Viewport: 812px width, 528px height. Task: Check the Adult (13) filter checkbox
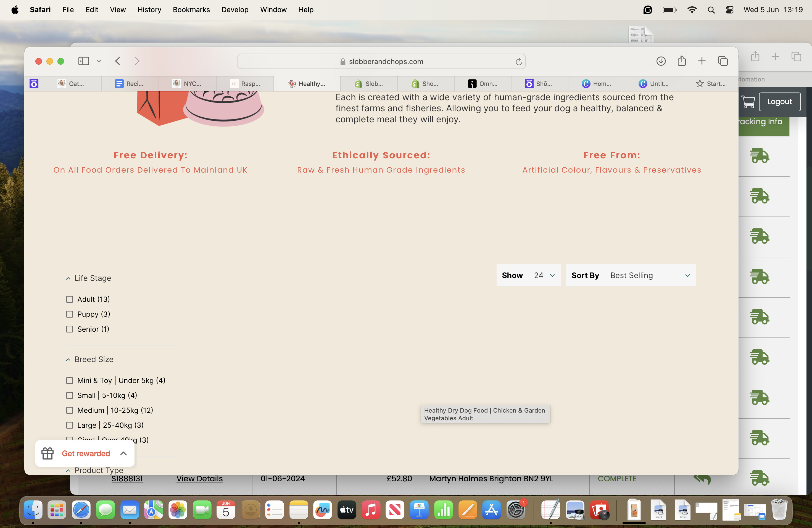click(70, 299)
